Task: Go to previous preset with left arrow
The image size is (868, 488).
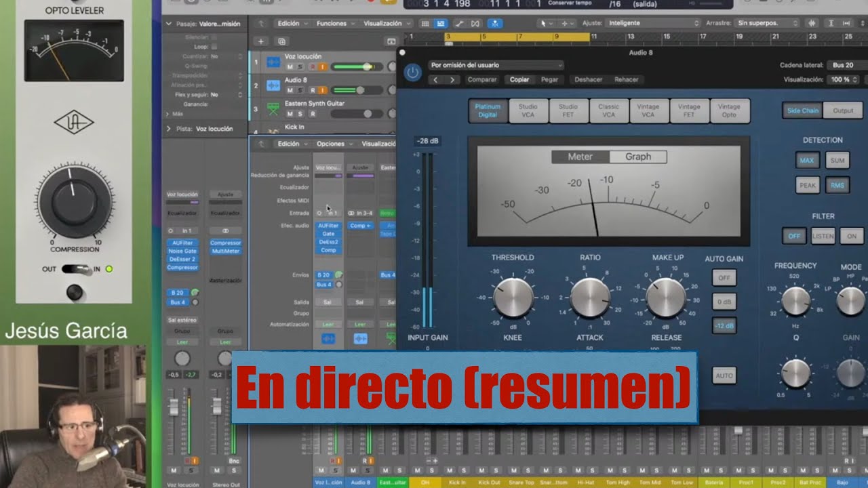Action: [435, 79]
